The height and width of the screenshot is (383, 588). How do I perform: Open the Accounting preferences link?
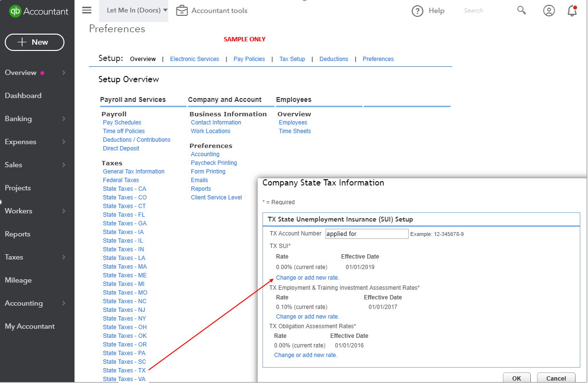coord(205,154)
